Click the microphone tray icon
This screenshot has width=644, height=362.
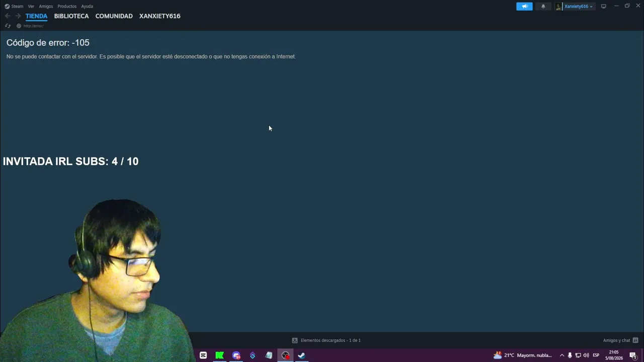570,355
